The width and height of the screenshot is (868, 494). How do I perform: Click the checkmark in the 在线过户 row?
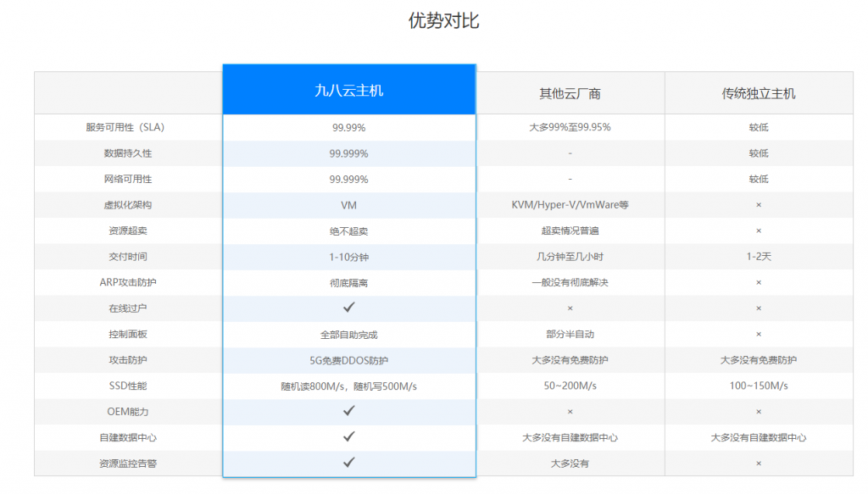(348, 307)
